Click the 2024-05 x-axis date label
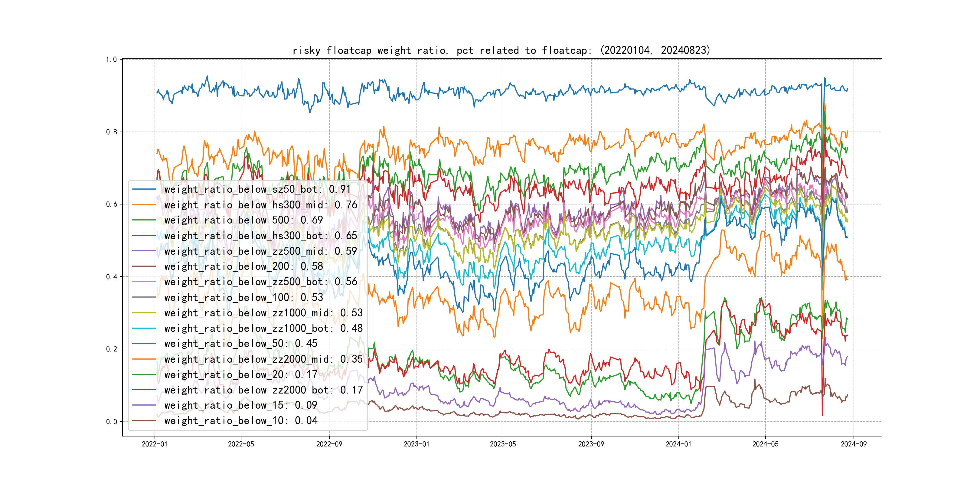Screen dimensions: 980x490 pyautogui.click(x=765, y=444)
